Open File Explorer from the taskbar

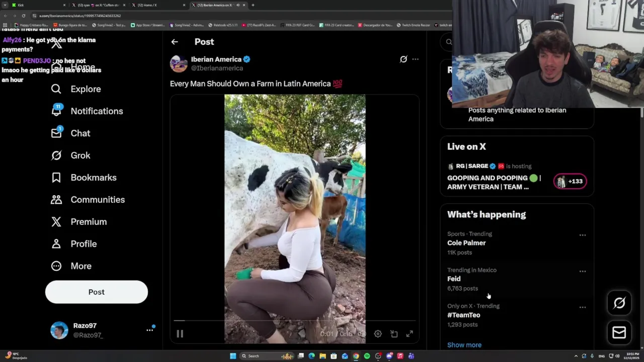pyautogui.click(x=323, y=356)
